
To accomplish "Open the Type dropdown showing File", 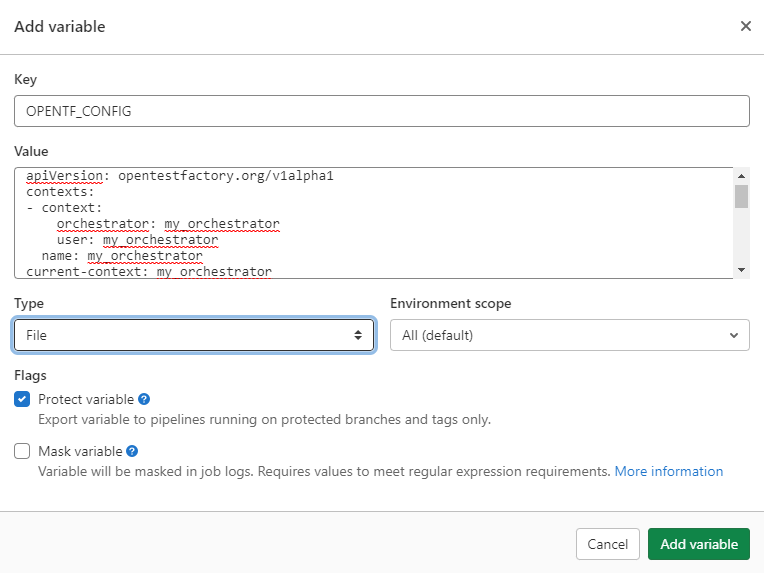I will pyautogui.click(x=194, y=335).
